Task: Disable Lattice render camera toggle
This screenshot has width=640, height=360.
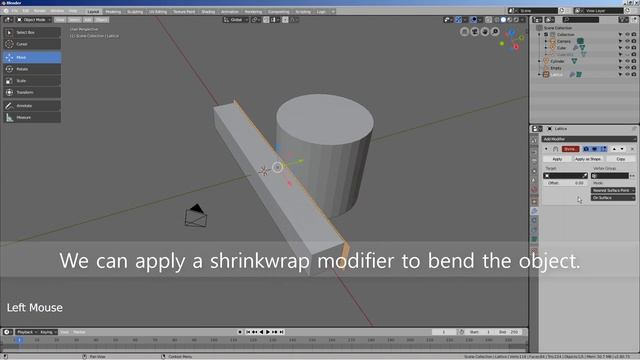Action: click(x=634, y=75)
